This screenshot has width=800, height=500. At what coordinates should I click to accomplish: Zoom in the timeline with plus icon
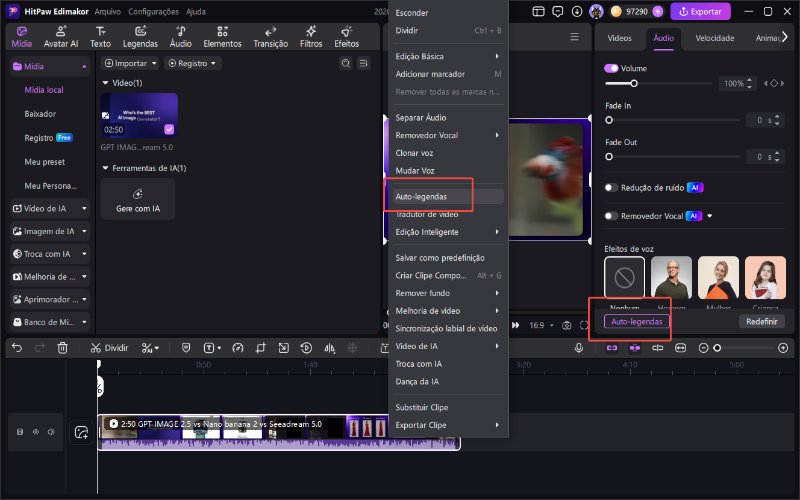[x=783, y=348]
